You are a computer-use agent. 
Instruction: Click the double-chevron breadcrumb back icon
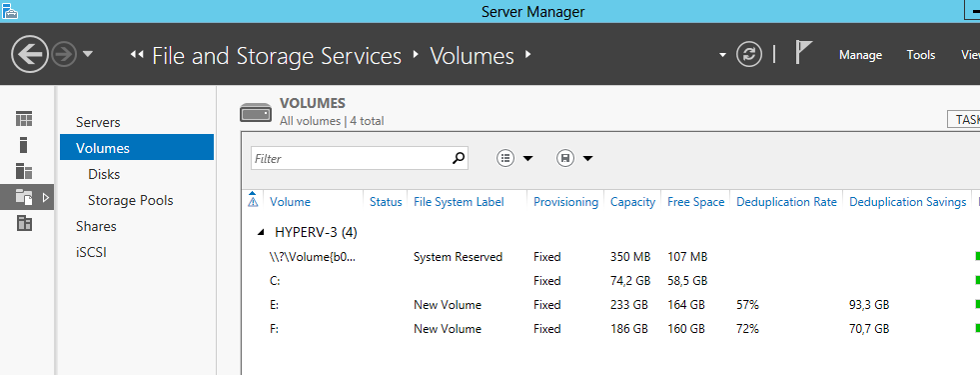(x=136, y=55)
